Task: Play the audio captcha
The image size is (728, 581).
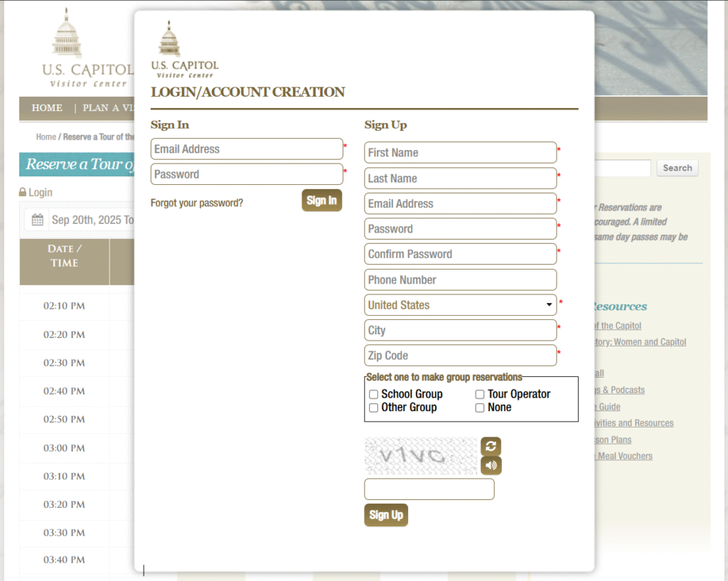Action: 491,465
